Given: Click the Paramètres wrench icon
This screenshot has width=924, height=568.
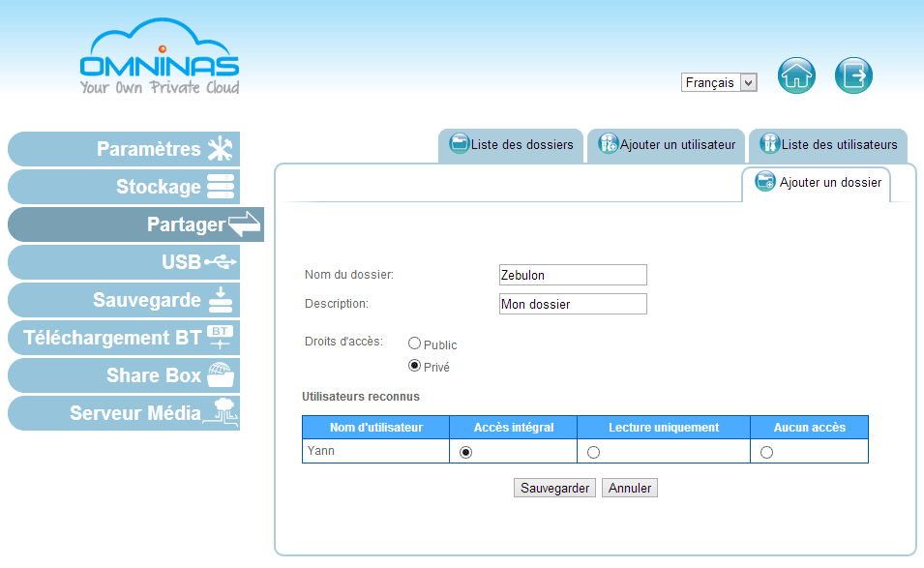Looking at the screenshot, I should (x=221, y=148).
